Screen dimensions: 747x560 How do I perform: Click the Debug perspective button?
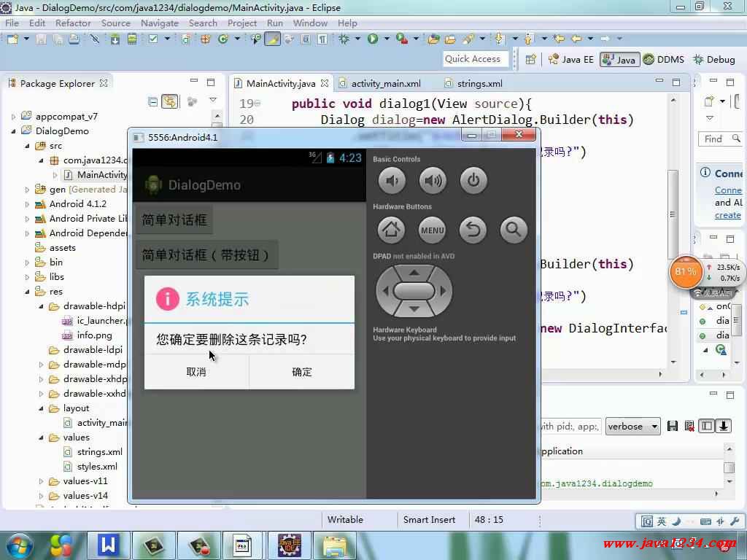pos(714,60)
